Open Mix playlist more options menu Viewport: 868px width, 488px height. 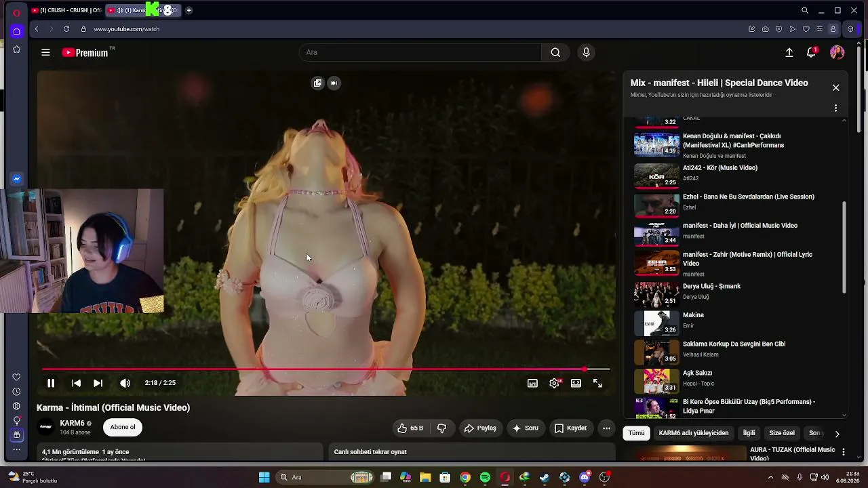click(835, 108)
